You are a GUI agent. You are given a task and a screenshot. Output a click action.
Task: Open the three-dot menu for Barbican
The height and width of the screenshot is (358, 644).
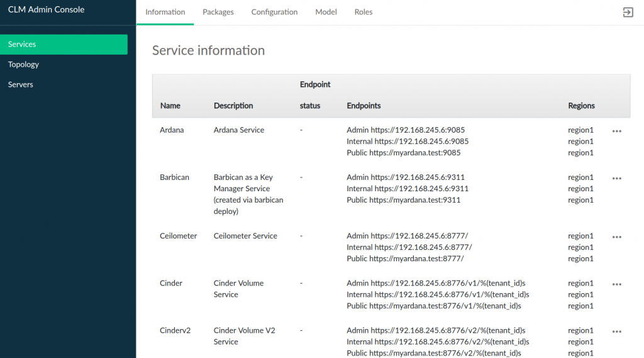coord(616,178)
